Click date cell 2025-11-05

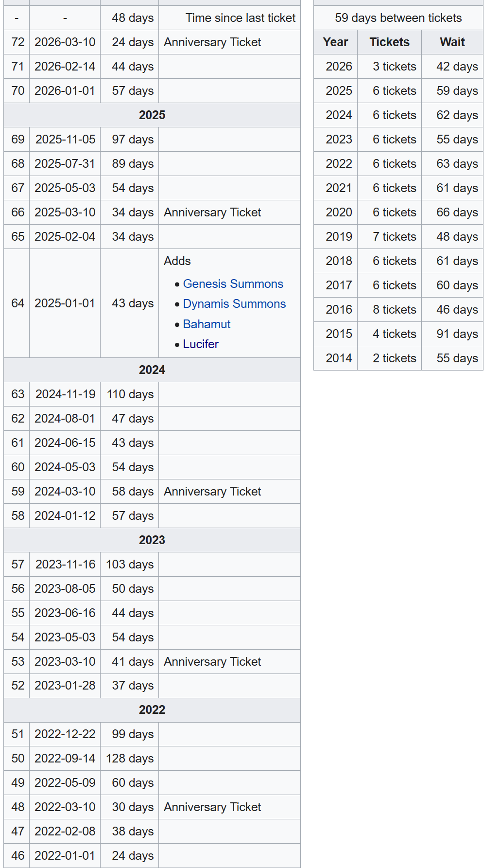click(x=65, y=140)
